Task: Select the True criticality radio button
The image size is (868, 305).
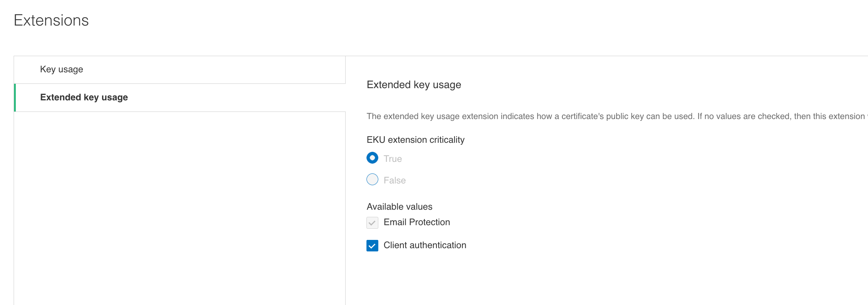Action: pyautogui.click(x=372, y=158)
